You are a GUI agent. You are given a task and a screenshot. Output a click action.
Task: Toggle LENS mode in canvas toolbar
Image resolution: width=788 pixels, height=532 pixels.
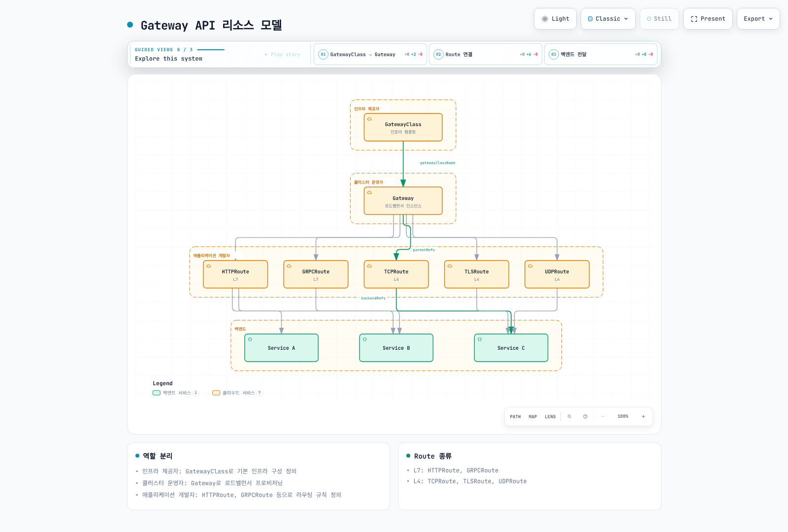click(550, 417)
